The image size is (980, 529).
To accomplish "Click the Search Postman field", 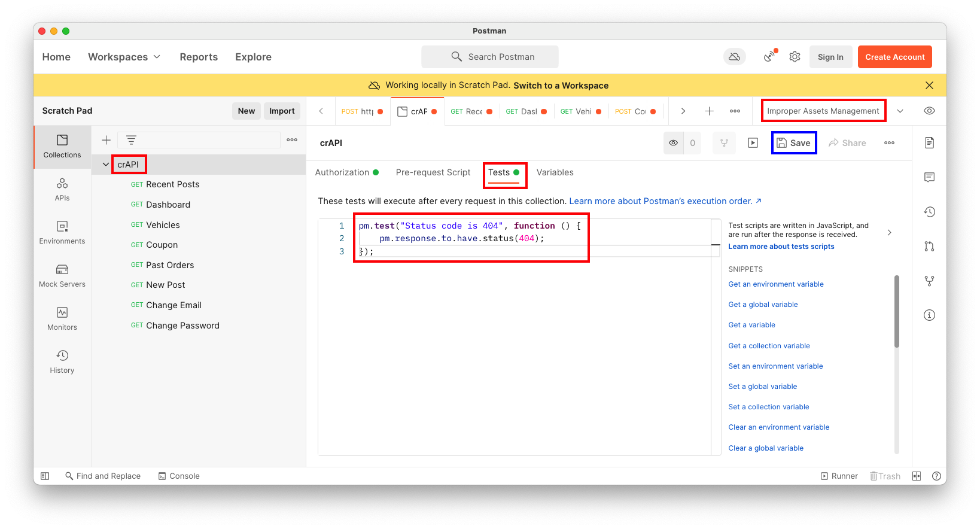I will pos(490,57).
